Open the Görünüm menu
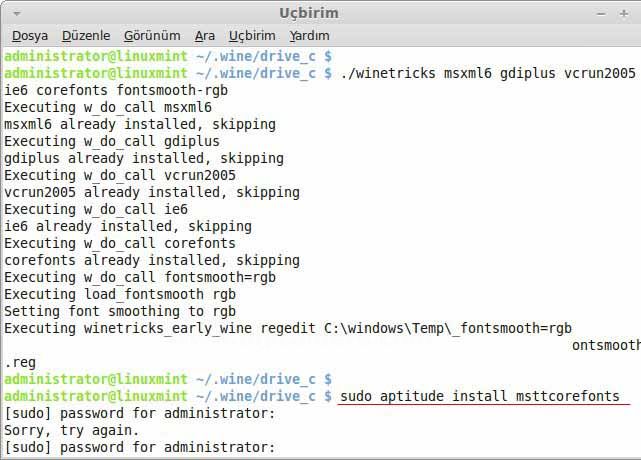Screen dimensions: 641x460 click(x=151, y=36)
